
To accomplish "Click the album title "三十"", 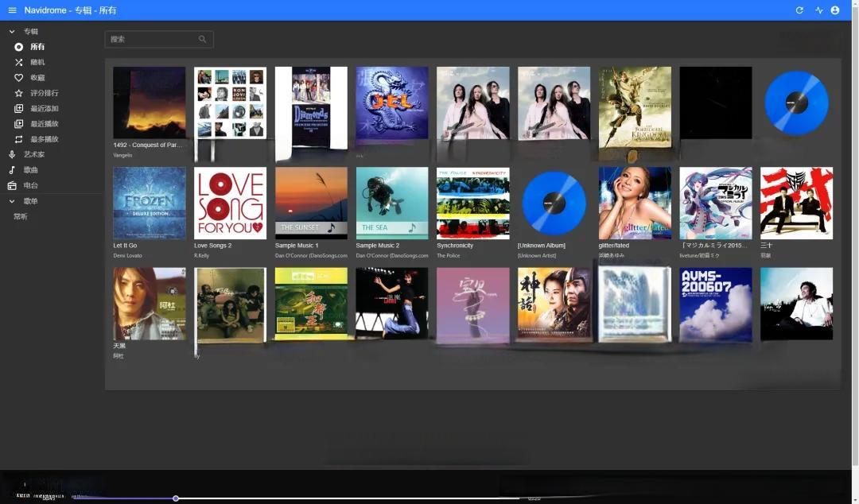I will click(766, 246).
